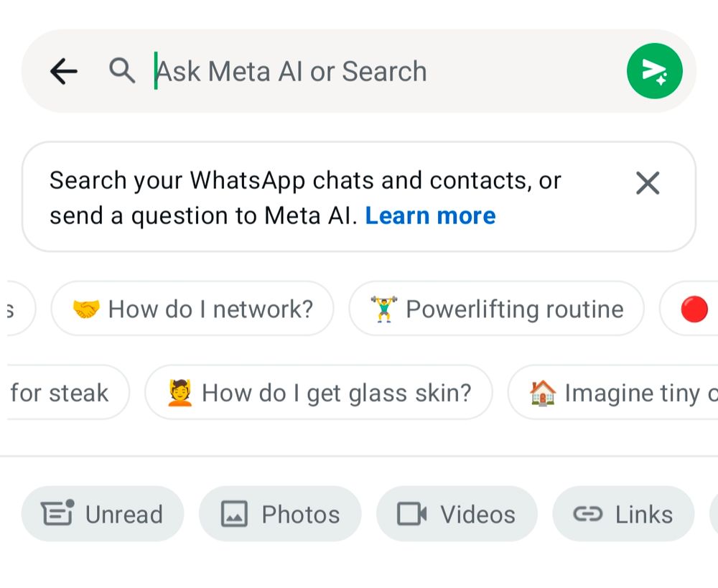Viewport: 718px width, 588px height.
Task: Select the Imagine tiny house suggestion
Action: coord(632,393)
